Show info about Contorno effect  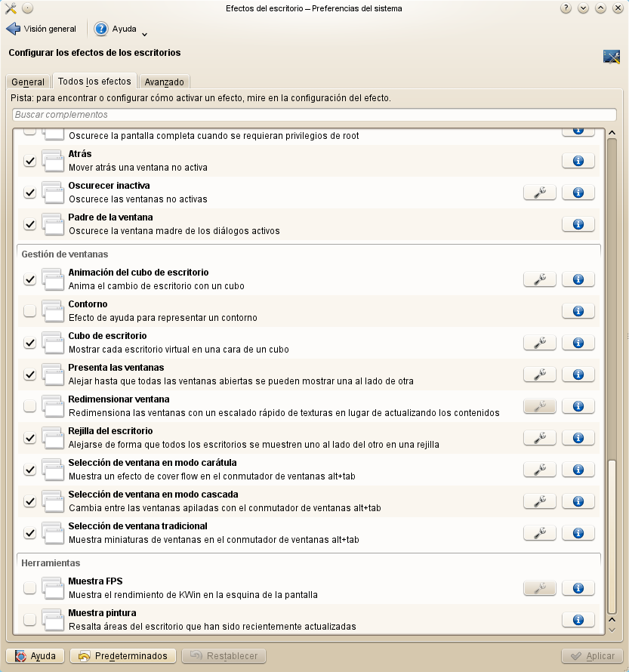click(578, 311)
